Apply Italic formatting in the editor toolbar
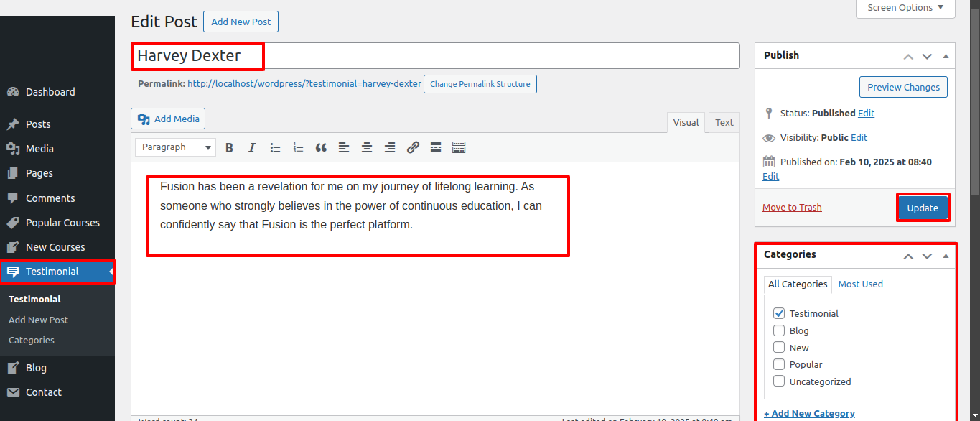The height and width of the screenshot is (421, 980). (252, 147)
